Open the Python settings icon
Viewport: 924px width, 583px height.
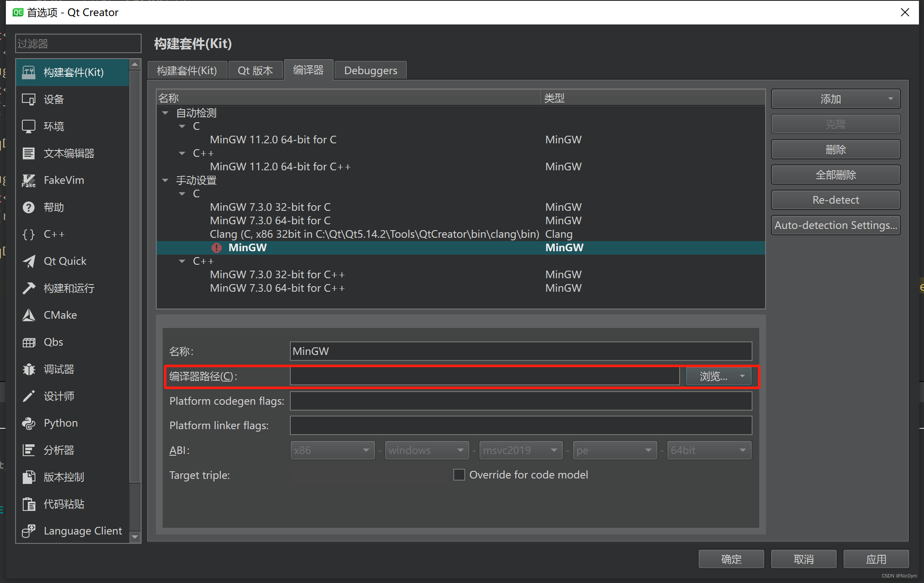pyautogui.click(x=29, y=423)
